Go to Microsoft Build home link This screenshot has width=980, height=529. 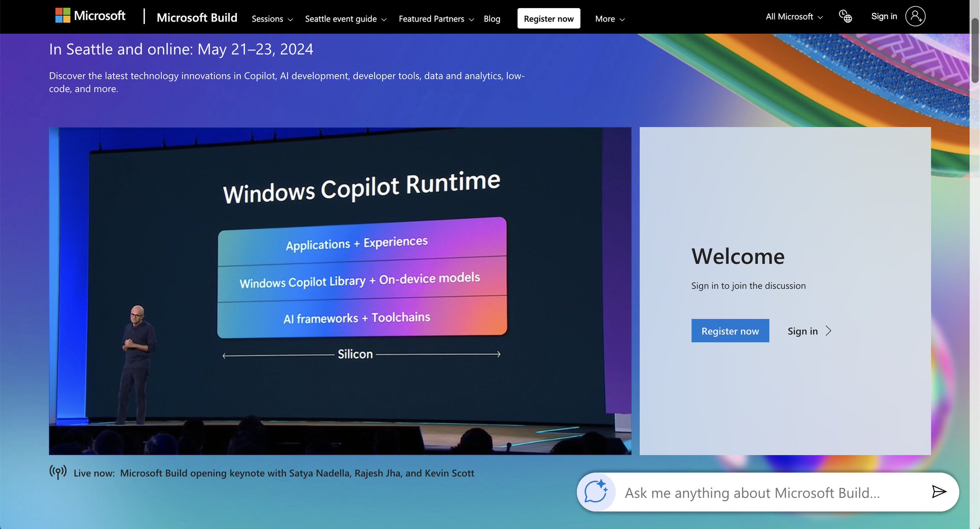pyautogui.click(x=197, y=17)
